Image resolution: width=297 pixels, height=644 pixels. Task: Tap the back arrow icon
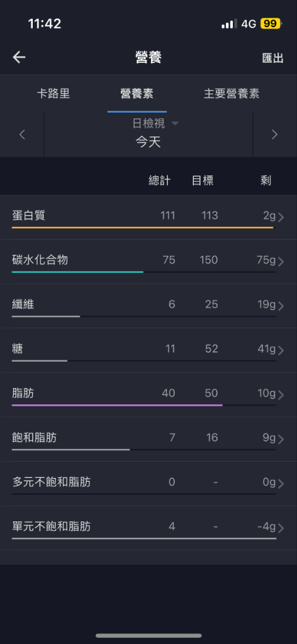19,57
